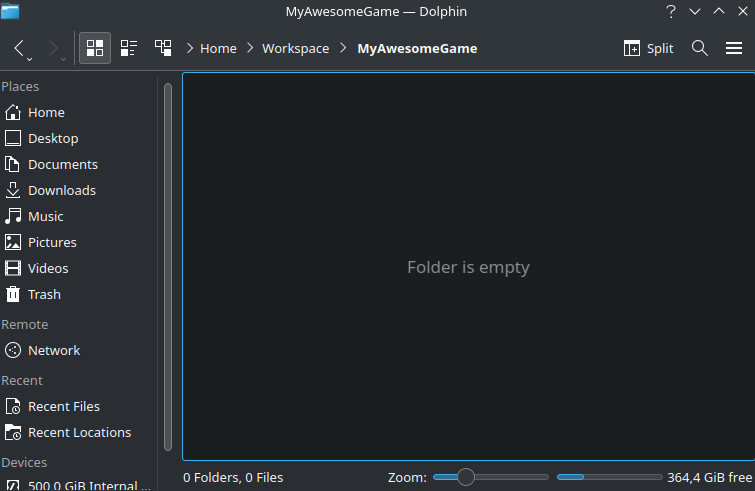This screenshot has height=491, width=755.
Task: Expand the chevron before Workspace breadcrumb
Action: coord(250,48)
